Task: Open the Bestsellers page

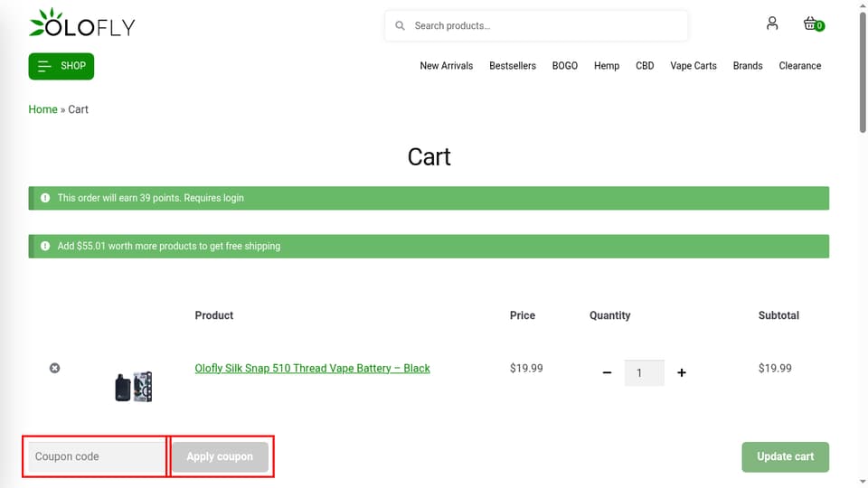Action: (x=513, y=66)
